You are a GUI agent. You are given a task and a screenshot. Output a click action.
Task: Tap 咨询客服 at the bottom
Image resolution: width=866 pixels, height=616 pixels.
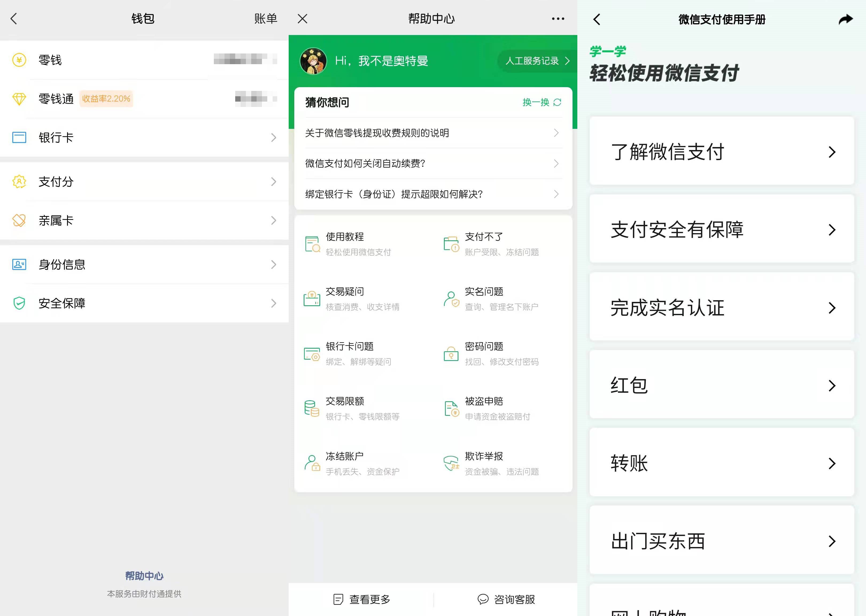coord(506,599)
